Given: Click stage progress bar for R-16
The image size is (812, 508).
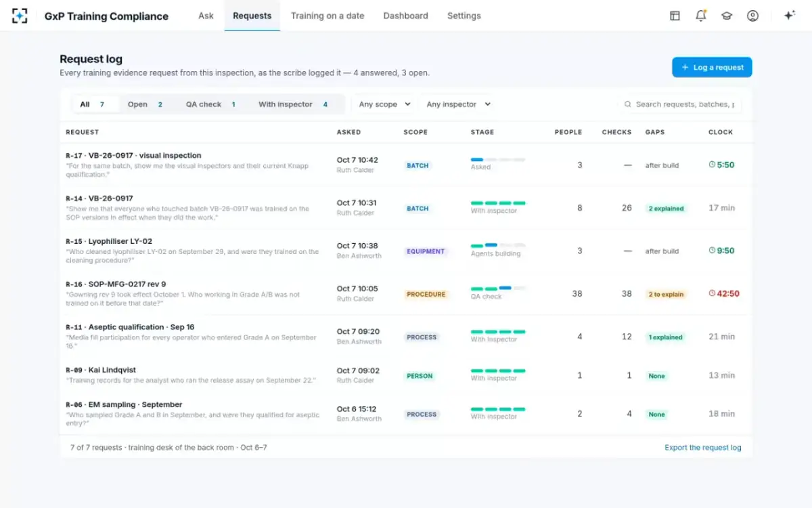Looking at the screenshot, I should tap(498, 288).
